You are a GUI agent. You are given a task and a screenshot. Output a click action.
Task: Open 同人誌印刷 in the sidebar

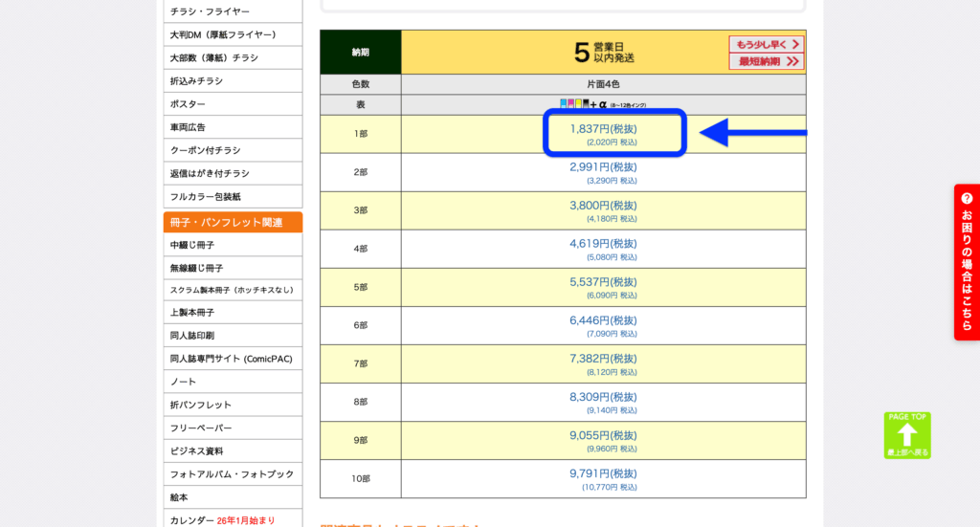(233, 336)
